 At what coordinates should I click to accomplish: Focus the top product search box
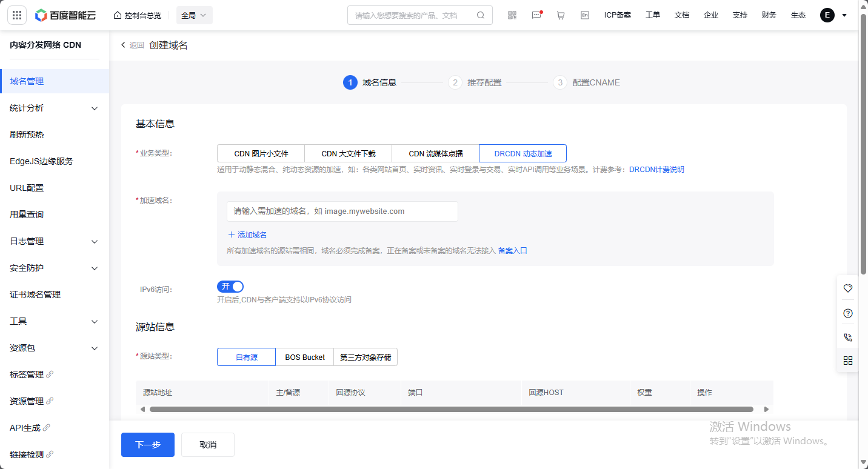[419, 15]
